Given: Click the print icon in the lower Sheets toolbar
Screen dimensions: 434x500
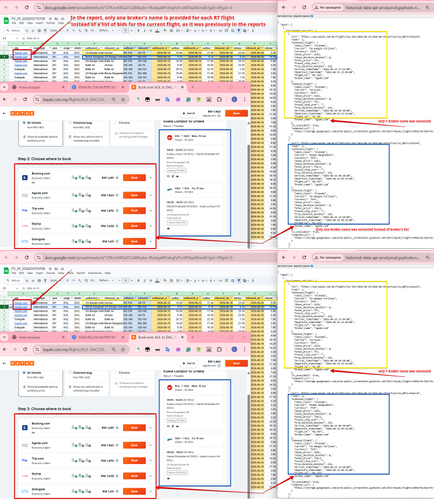Looking at the screenshot, I should pos(39,280).
